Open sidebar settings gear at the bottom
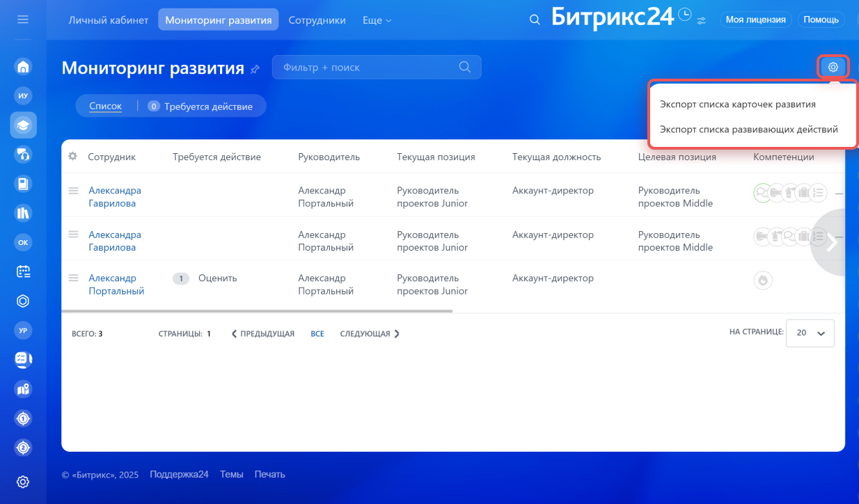This screenshot has height=504, width=859. pyautogui.click(x=23, y=482)
